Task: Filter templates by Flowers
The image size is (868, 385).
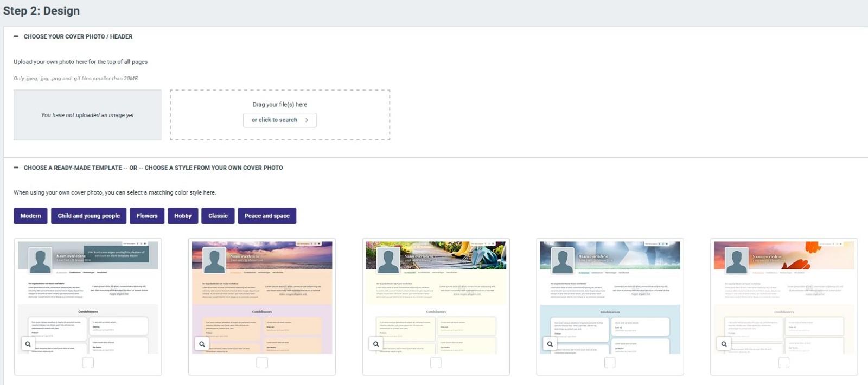Action: 147,216
